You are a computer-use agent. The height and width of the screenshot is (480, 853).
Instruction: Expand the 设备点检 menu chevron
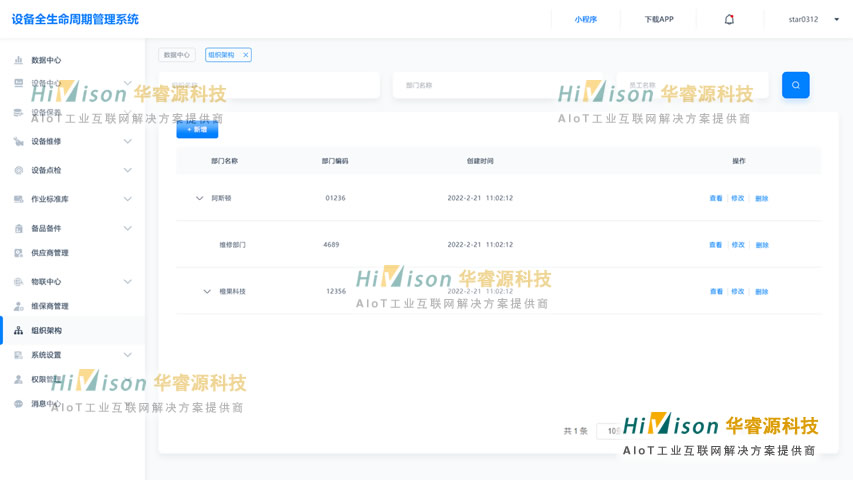(x=127, y=170)
